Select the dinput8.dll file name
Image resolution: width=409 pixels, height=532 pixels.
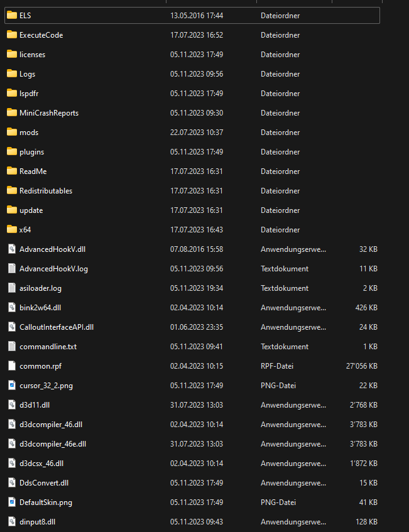(x=37, y=522)
